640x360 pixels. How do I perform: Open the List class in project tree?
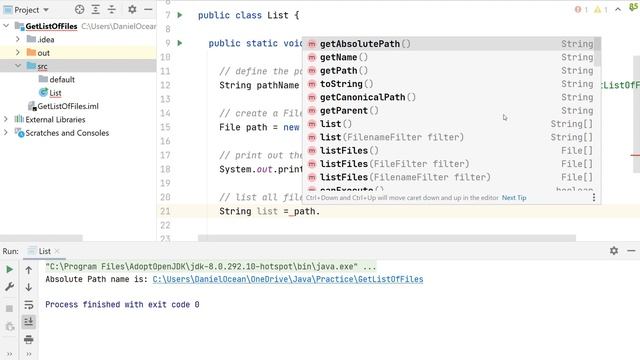[50, 93]
